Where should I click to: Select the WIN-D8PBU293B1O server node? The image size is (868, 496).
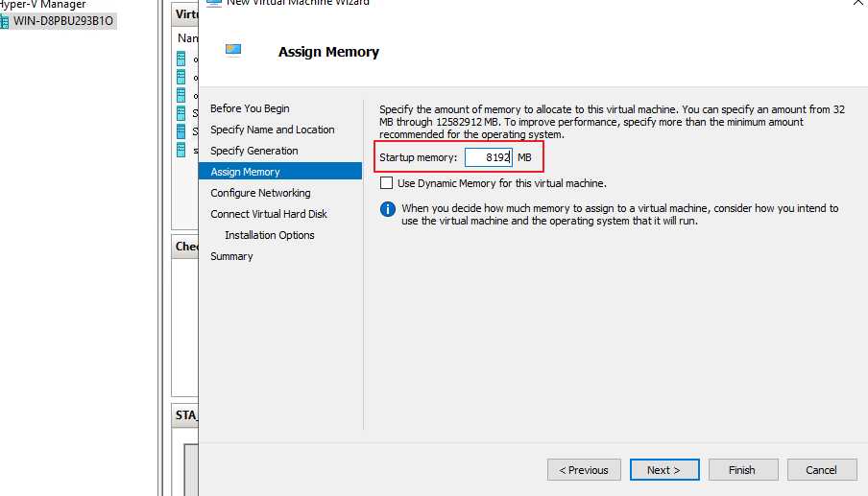tap(62, 21)
